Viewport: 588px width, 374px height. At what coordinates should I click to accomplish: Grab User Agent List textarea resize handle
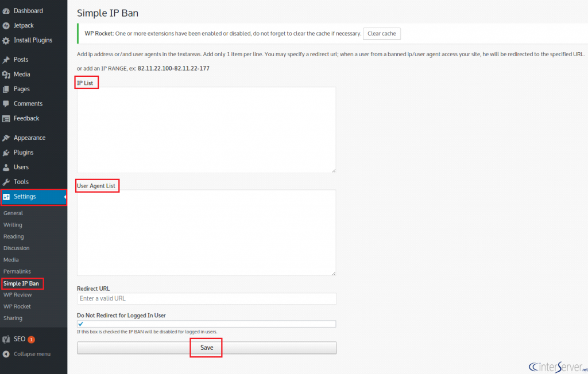click(334, 273)
